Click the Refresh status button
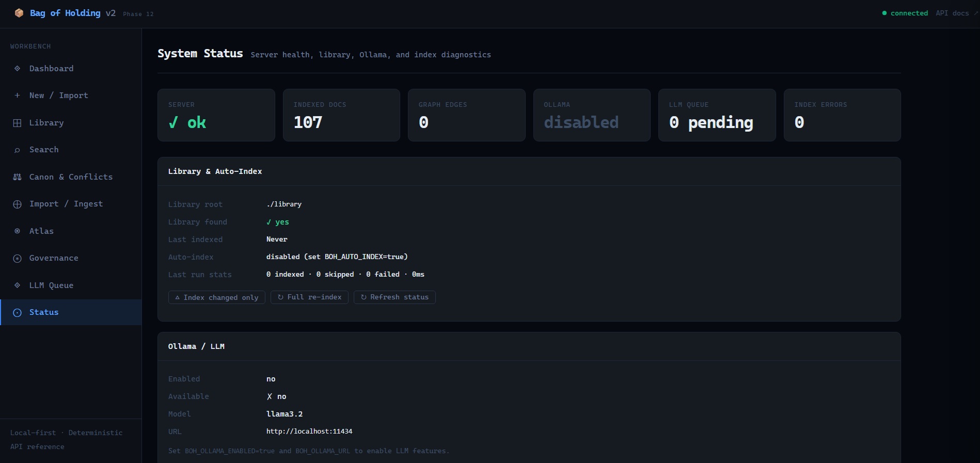Screen dimensions: 980x463 click(394, 297)
